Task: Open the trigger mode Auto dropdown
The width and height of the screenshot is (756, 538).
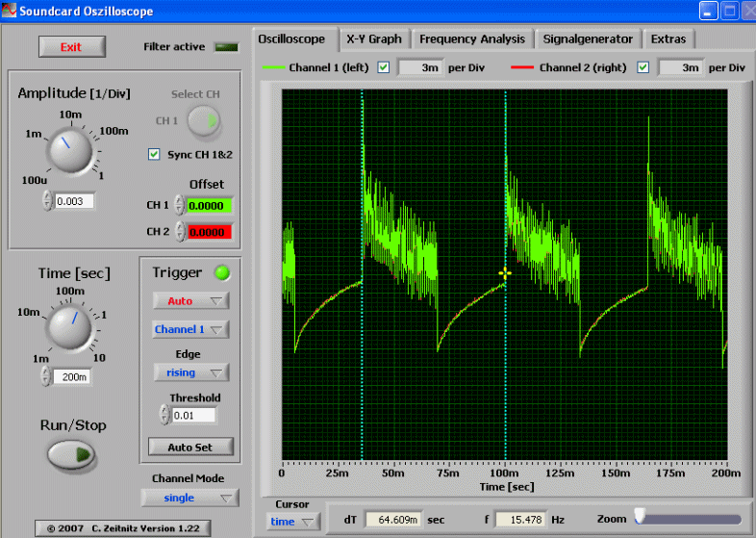Action: [x=191, y=301]
